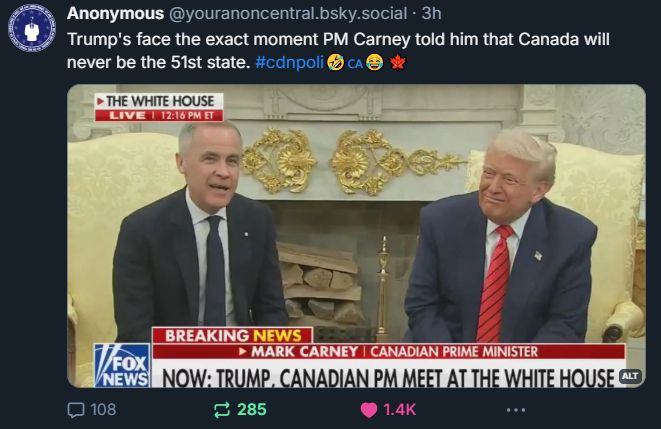Enlarge the embedded Oval Office image
Screen dimensions: 661x429
tap(356, 236)
